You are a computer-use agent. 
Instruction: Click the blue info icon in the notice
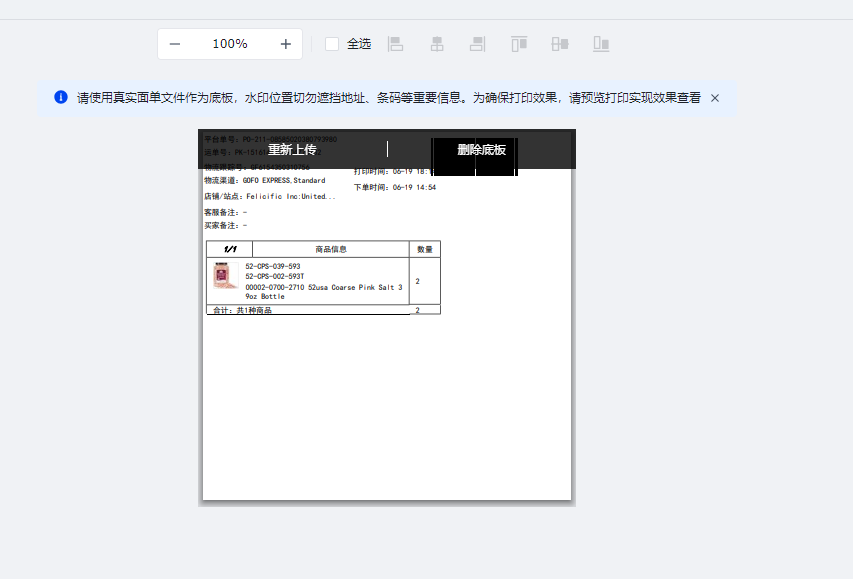point(61,97)
